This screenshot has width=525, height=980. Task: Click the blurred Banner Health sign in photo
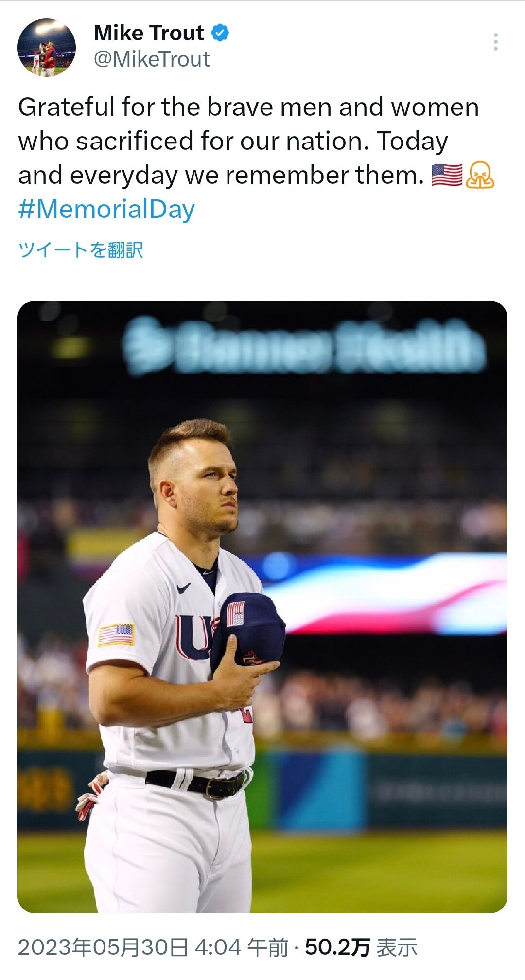tap(304, 346)
